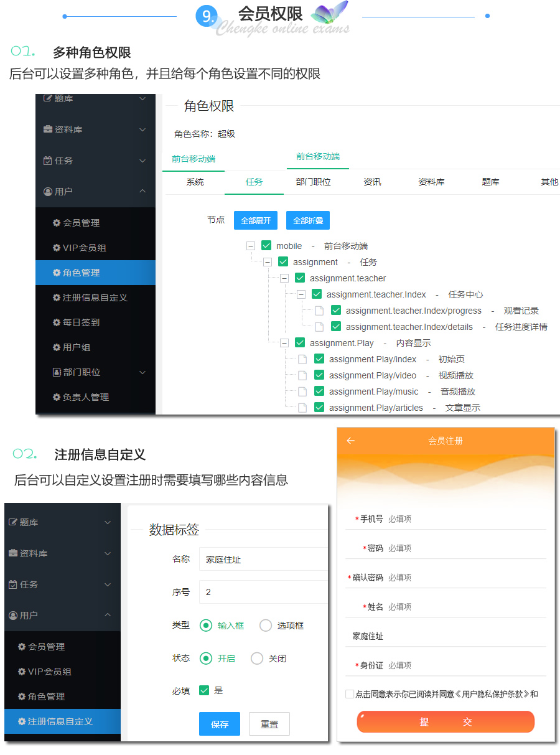Click the file icon for assignment.teacher.Index/details

pos(319,327)
